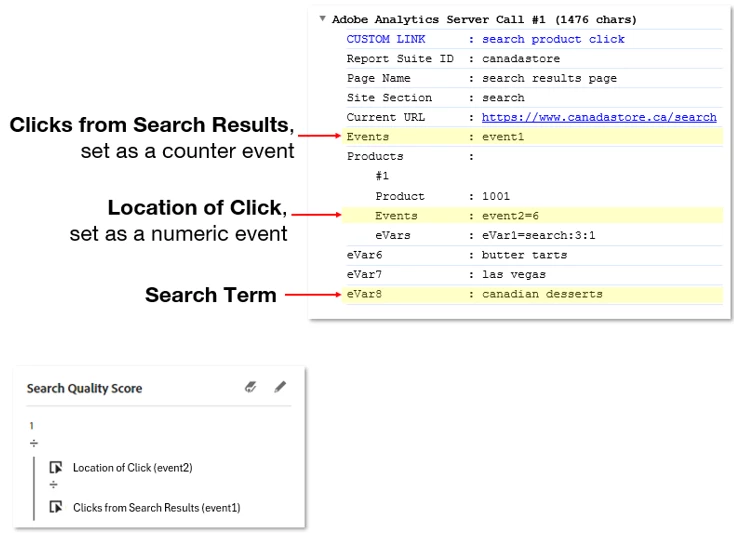Select the Current URL label
The height and width of the screenshot is (533, 734).
386,117
